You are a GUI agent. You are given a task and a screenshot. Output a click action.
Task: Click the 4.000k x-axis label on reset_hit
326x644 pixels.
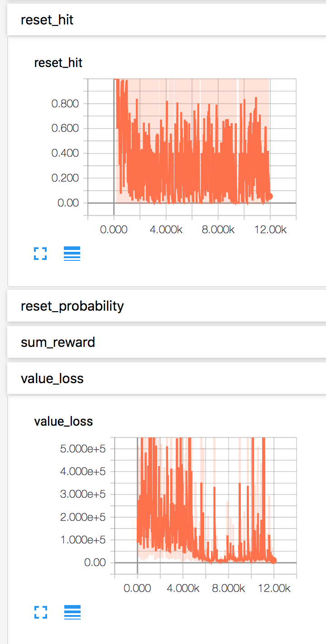[x=166, y=230]
